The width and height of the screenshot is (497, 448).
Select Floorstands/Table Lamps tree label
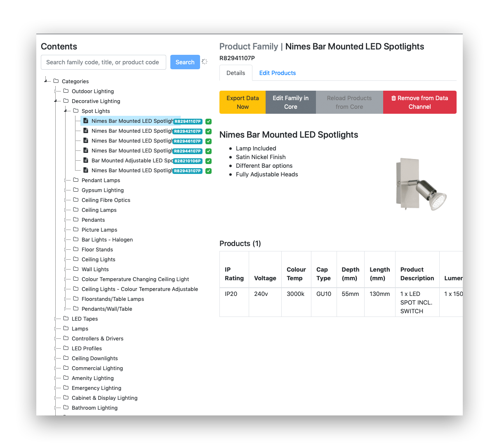click(113, 299)
